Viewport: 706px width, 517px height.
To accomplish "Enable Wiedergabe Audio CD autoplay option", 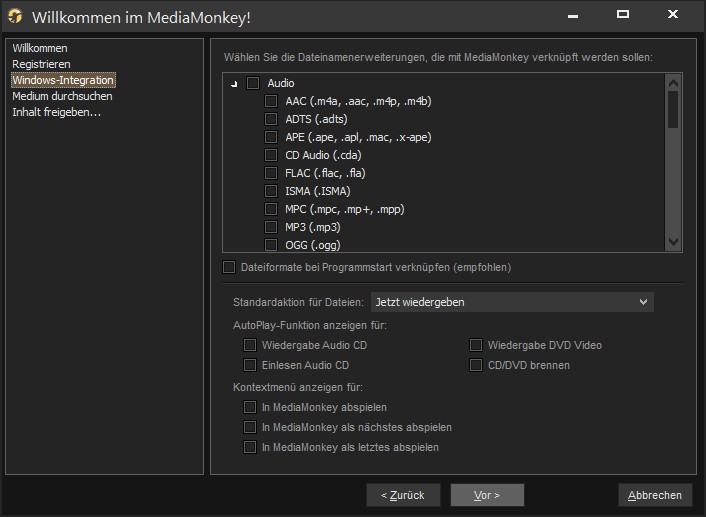I will (x=250, y=345).
